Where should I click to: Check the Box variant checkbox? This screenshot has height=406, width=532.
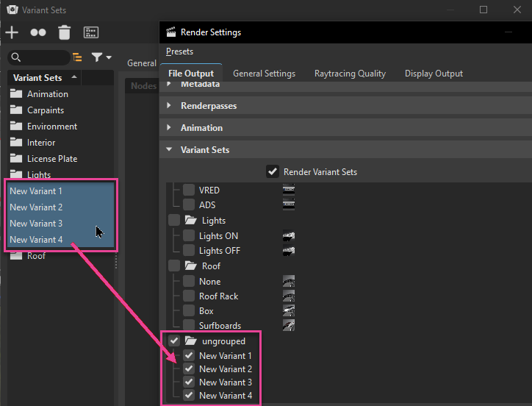189,310
